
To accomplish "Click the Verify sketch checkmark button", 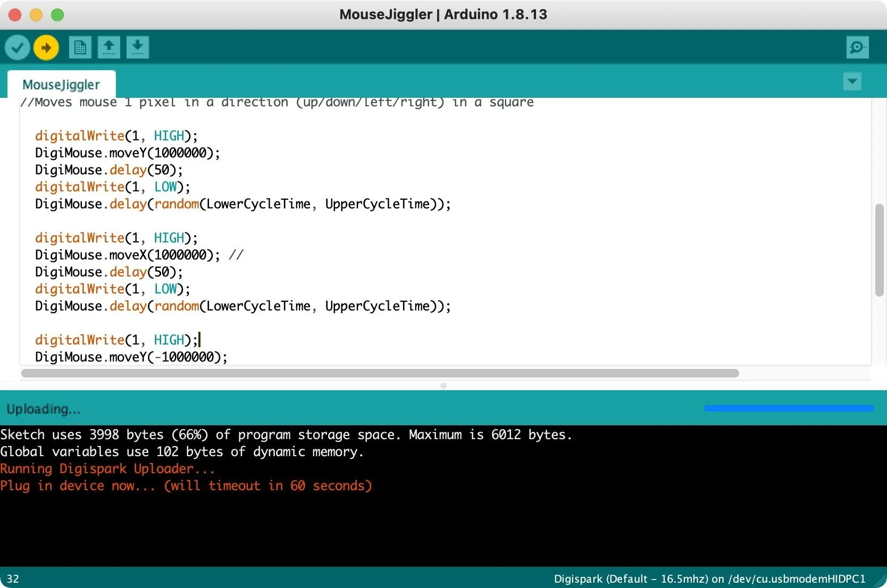I will tap(18, 48).
